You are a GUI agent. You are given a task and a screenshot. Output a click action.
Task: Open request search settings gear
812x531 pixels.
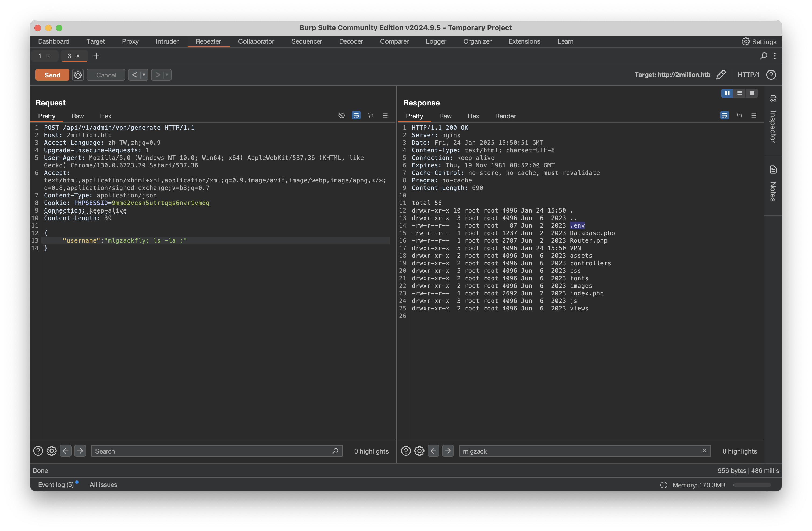point(52,451)
